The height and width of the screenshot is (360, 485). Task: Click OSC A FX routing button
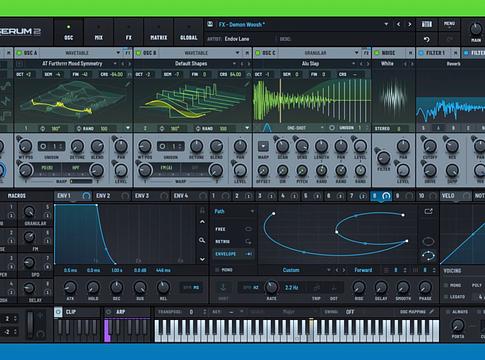pos(128,53)
